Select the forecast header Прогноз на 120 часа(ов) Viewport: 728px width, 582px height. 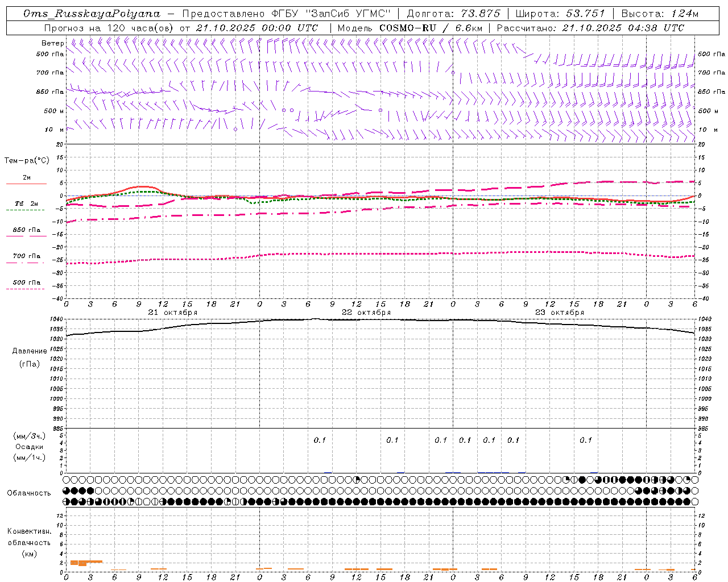109,28
